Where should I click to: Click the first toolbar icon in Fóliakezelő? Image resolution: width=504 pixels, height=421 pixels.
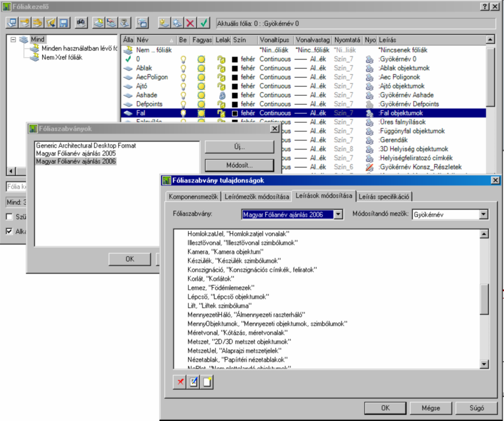point(12,23)
